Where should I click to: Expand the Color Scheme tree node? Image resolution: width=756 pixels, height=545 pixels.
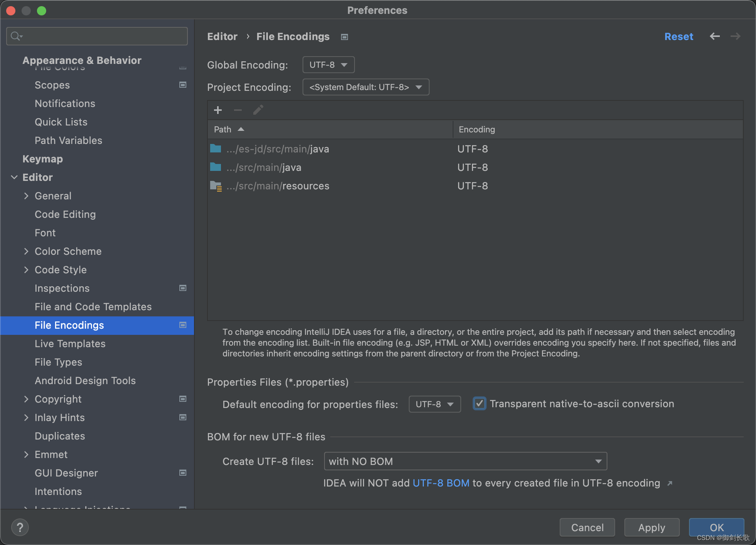click(x=26, y=251)
